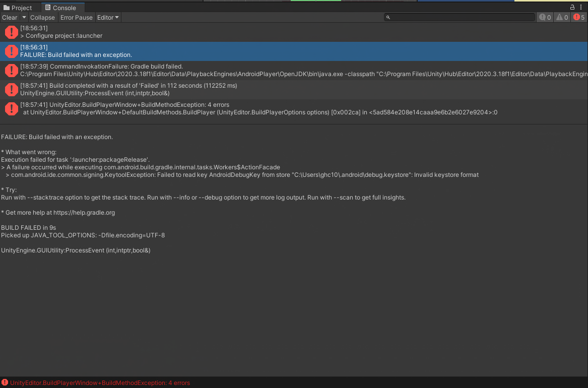Select the 'Configure project :launcher' log entry
This screenshot has height=388, width=588.
pos(294,32)
